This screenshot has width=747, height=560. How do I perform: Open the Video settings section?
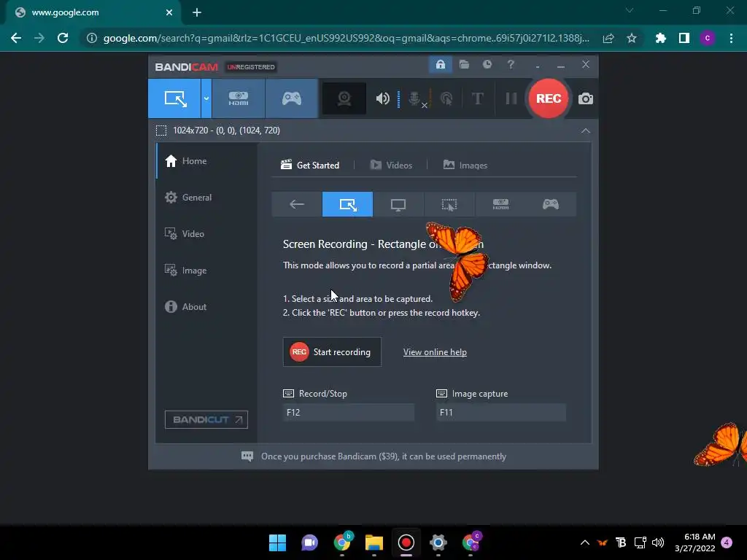tap(206, 234)
